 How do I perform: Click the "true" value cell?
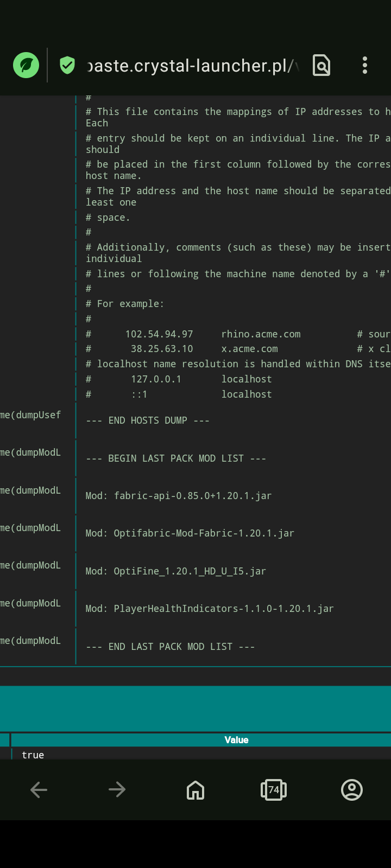click(33, 755)
